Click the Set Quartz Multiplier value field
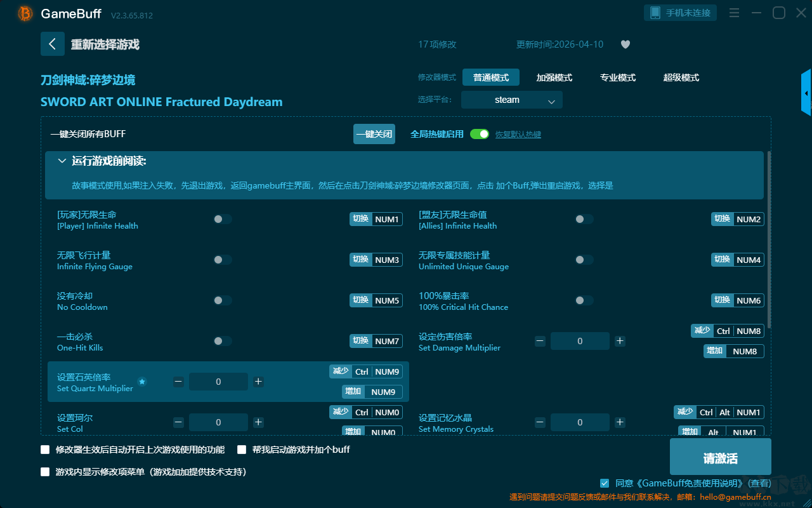Viewport: 812px width, 508px height. pyautogui.click(x=218, y=382)
